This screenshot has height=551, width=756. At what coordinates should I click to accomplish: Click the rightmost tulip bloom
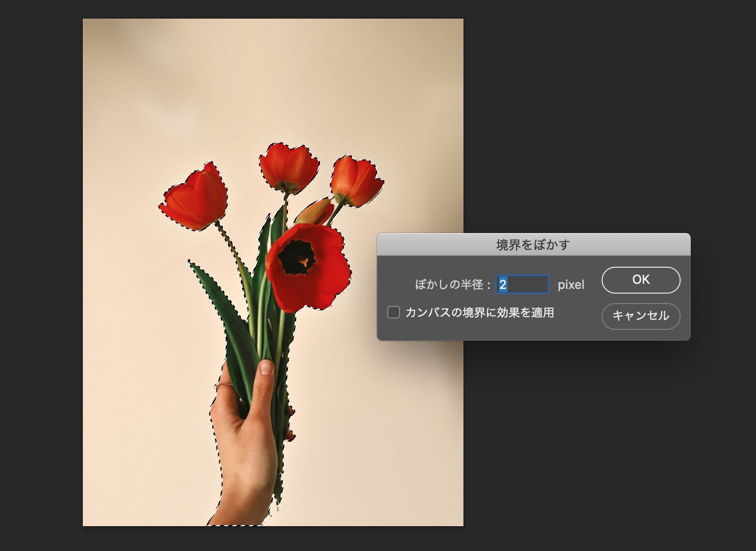tap(356, 181)
